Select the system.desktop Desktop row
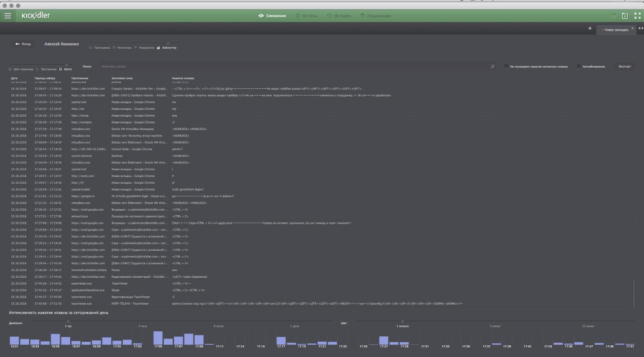The image size is (644, 357). coord(320,156)
